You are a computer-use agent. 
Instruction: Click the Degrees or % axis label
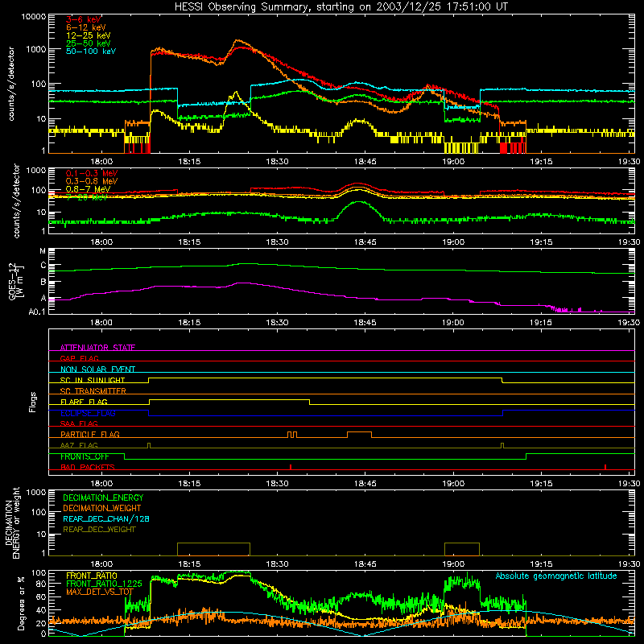21,603
